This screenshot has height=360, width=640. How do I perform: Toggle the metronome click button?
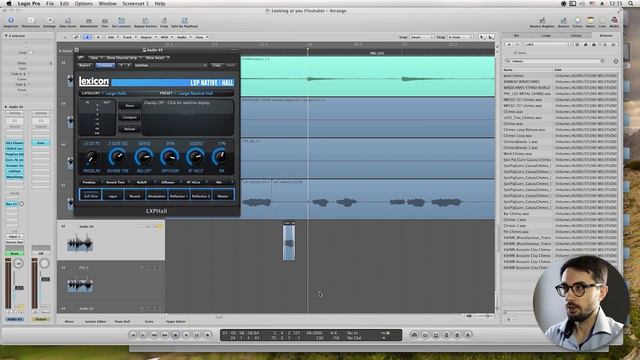[468, 335]
